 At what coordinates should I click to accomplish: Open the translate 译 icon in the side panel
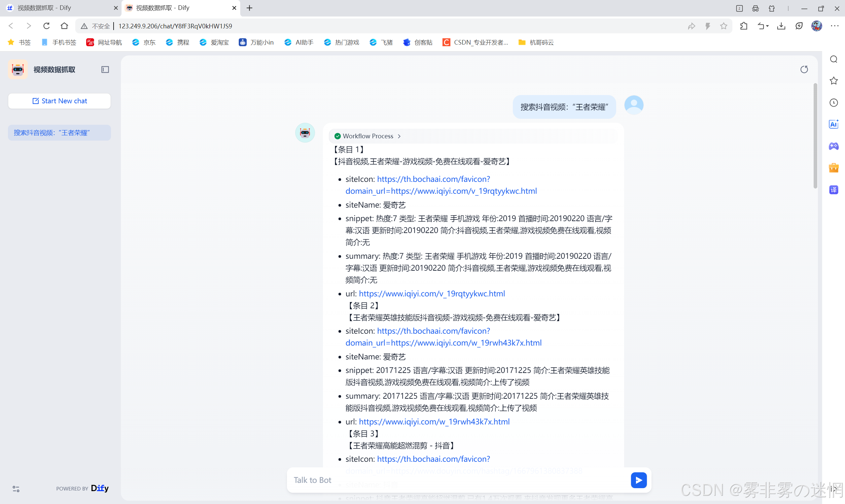click(x=833, y=189)
